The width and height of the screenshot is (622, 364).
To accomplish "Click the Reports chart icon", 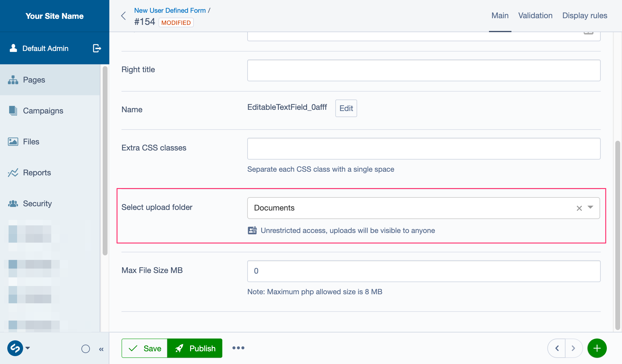I will click(x=13, y=173).
